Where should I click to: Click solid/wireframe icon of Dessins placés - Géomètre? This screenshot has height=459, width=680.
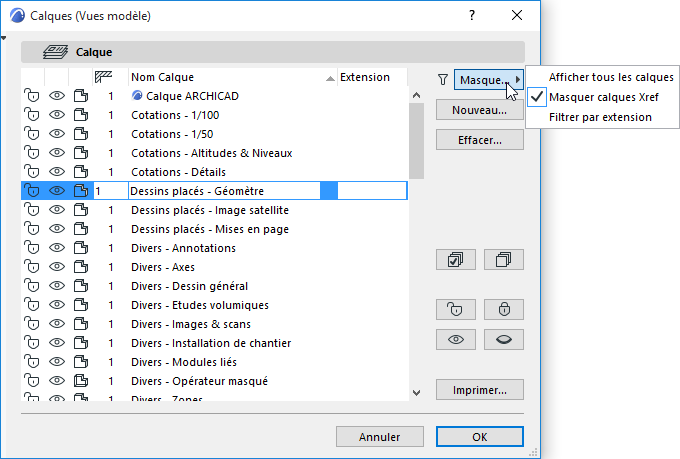(81, 191)
